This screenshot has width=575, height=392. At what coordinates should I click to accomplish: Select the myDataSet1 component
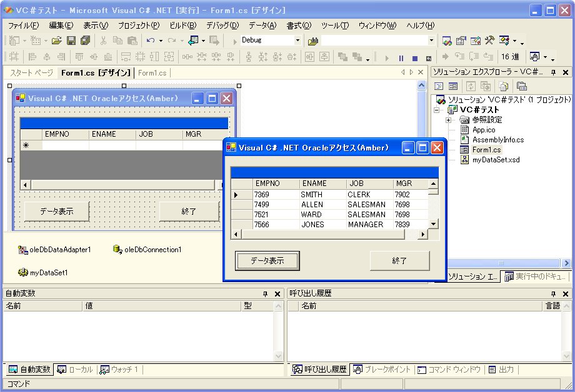point(42,273)
